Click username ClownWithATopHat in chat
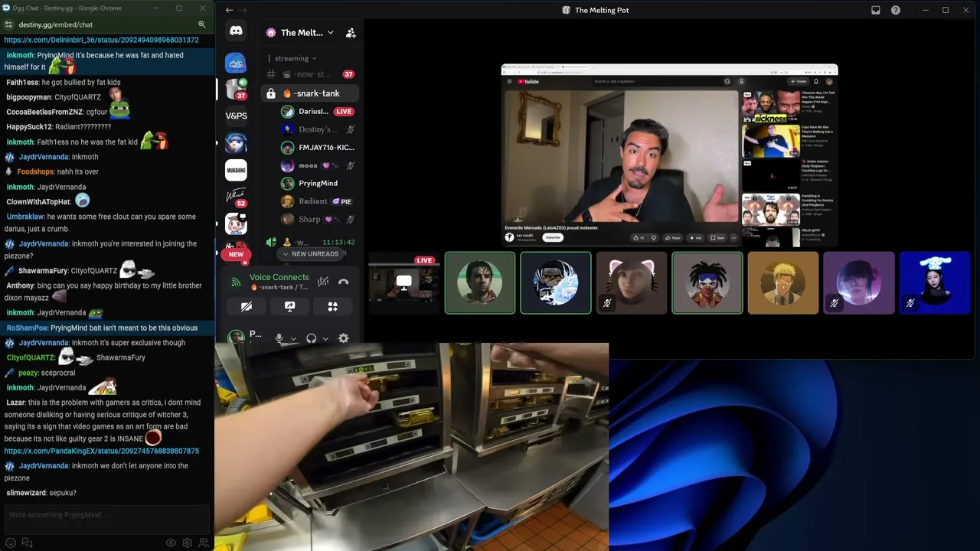 click(x=38, y=202)
